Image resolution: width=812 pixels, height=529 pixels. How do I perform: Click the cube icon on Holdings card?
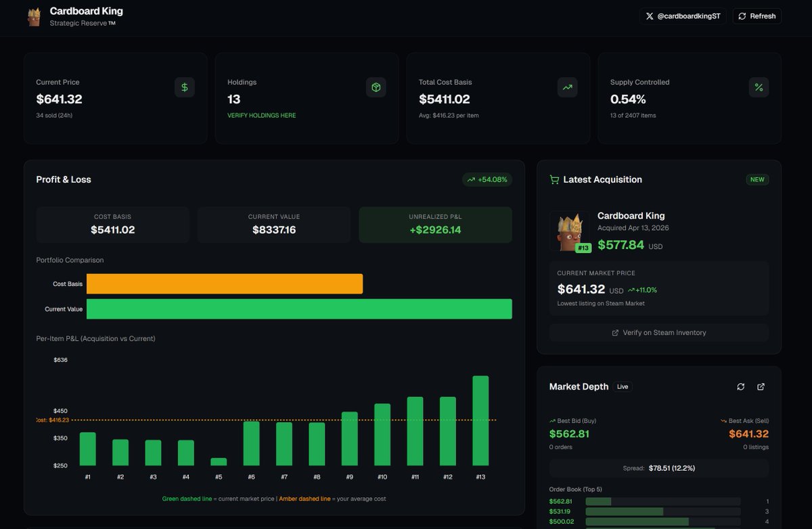376,87
